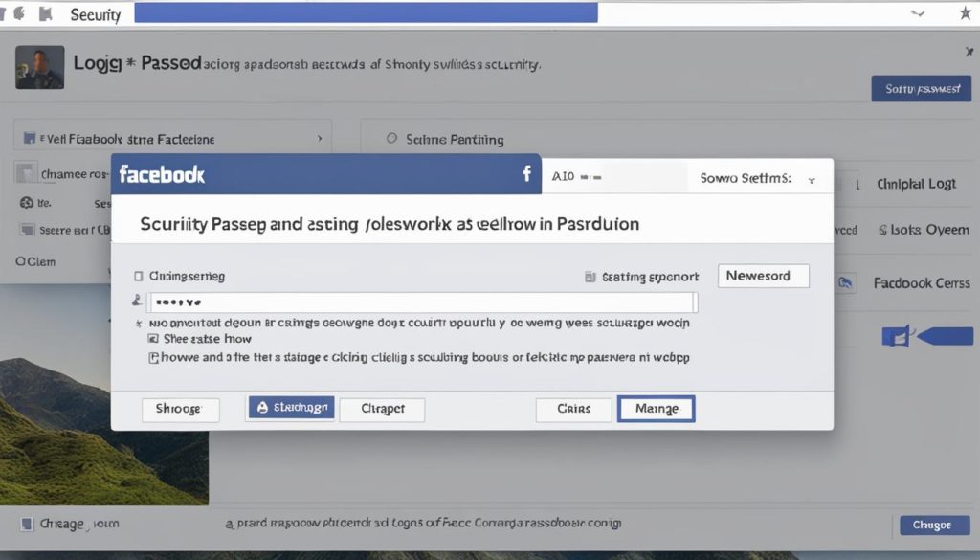980x560 pixels.
Task: Click the Facdoook Cerss flag icon
Action: [846, 283]
